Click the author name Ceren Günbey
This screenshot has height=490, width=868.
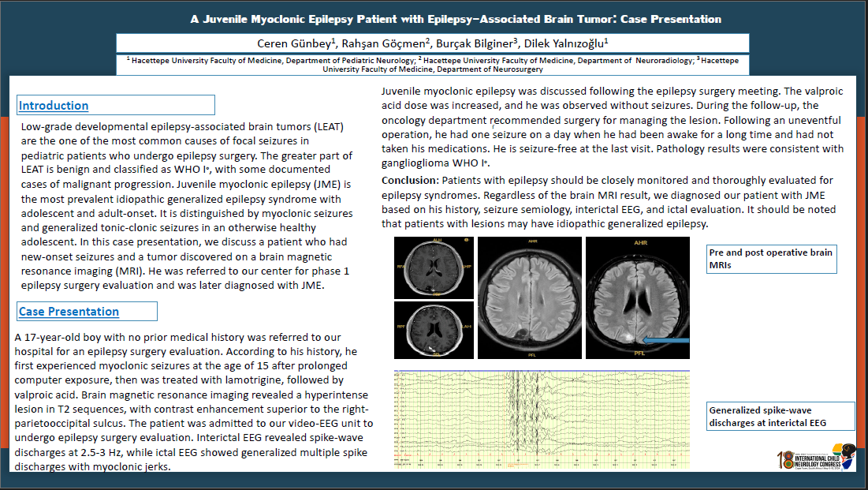coord(296,43)
